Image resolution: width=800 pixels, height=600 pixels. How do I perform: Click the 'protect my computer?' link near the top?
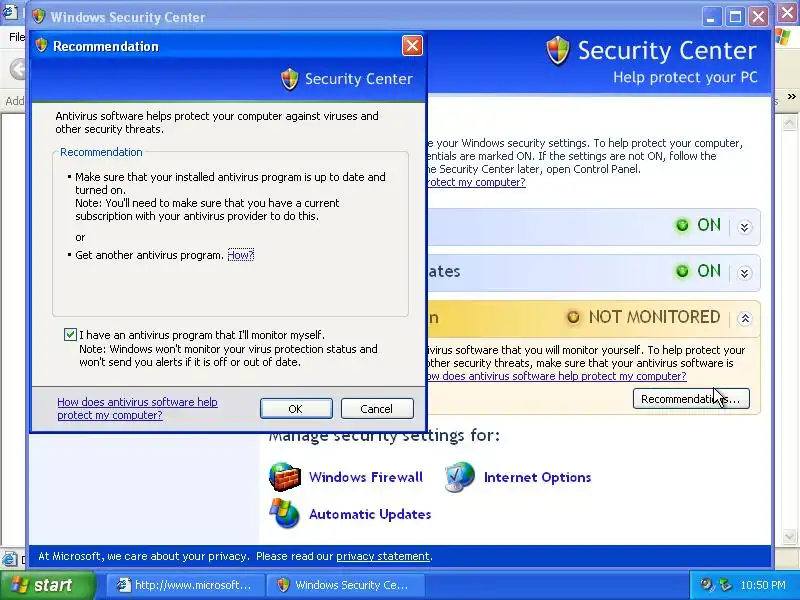click(x=476, y=182)
